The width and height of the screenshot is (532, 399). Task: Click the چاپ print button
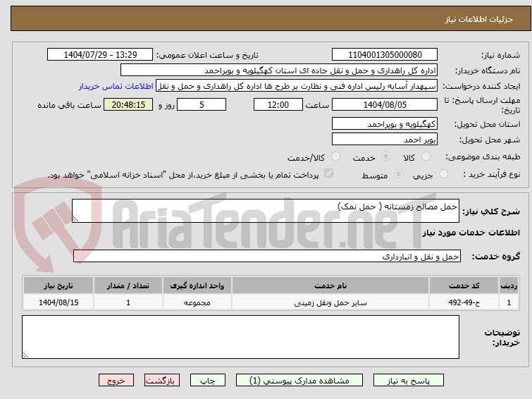point(208,381)
